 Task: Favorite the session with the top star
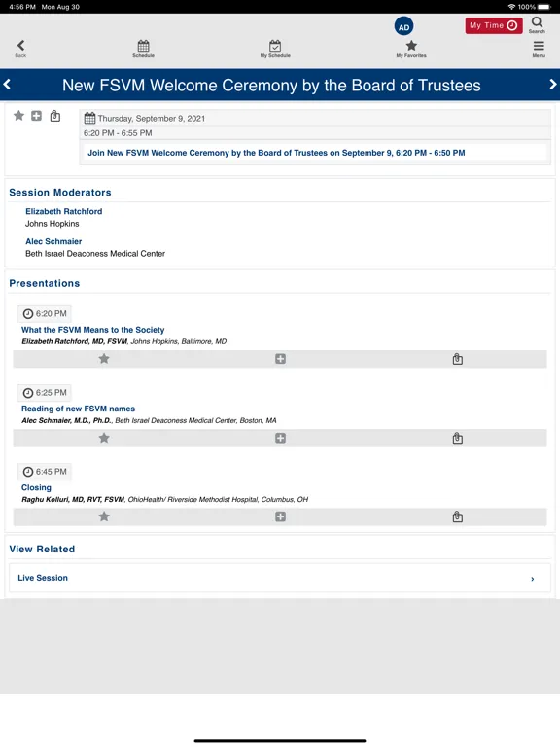pos(18,116)
